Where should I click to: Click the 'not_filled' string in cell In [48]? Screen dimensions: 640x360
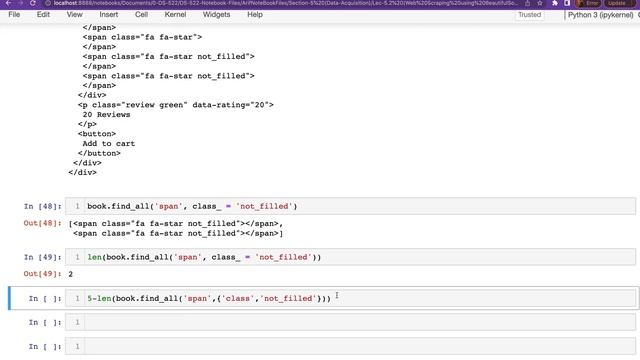coord(264,207)
